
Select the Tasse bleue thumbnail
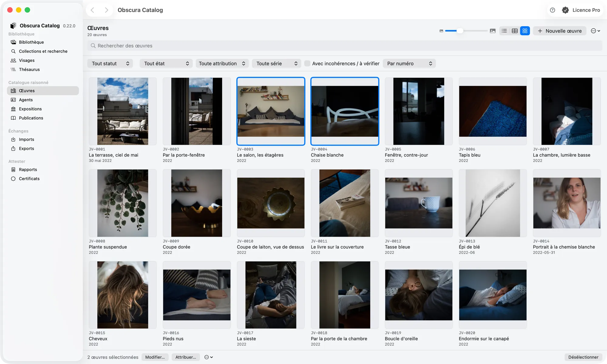click(419, 203)
